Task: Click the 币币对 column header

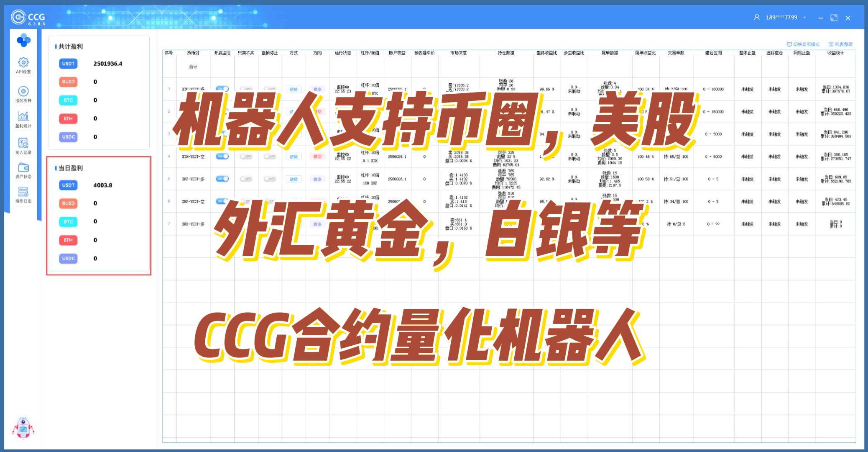Action: tap(193, 53)
